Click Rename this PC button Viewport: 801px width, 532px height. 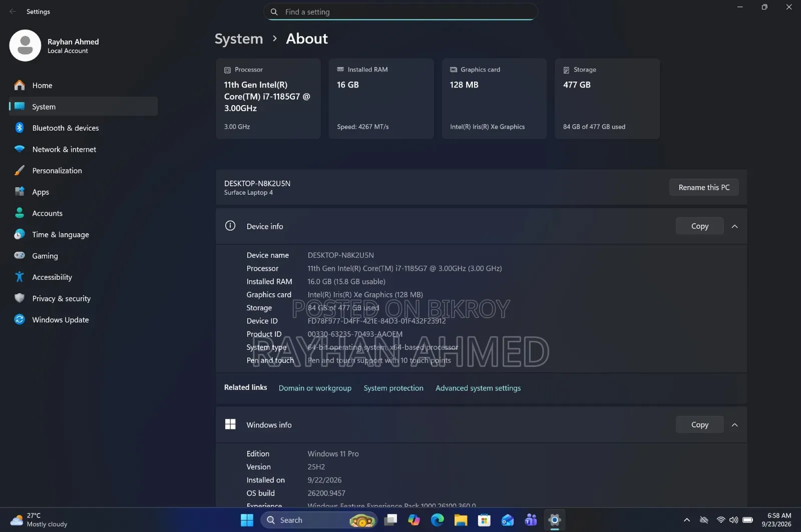[x=704, y=187]
